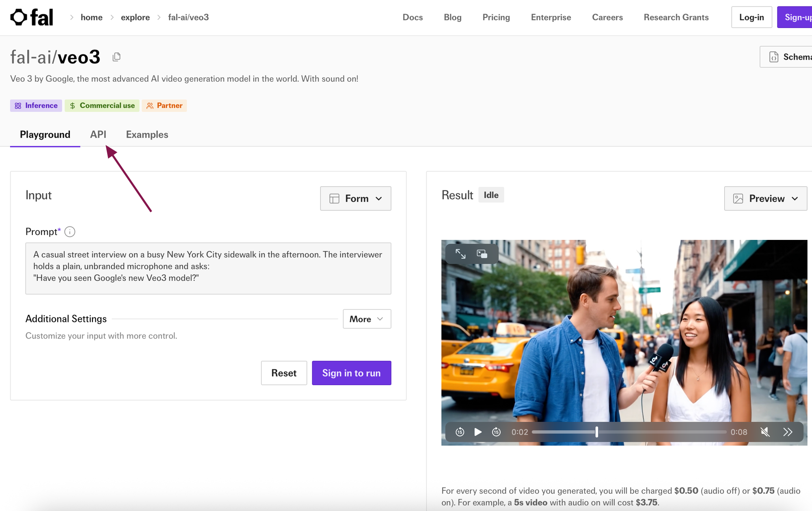Open the Preview result dropdown
Screen dimensions: 812x511
click(766, 198)
